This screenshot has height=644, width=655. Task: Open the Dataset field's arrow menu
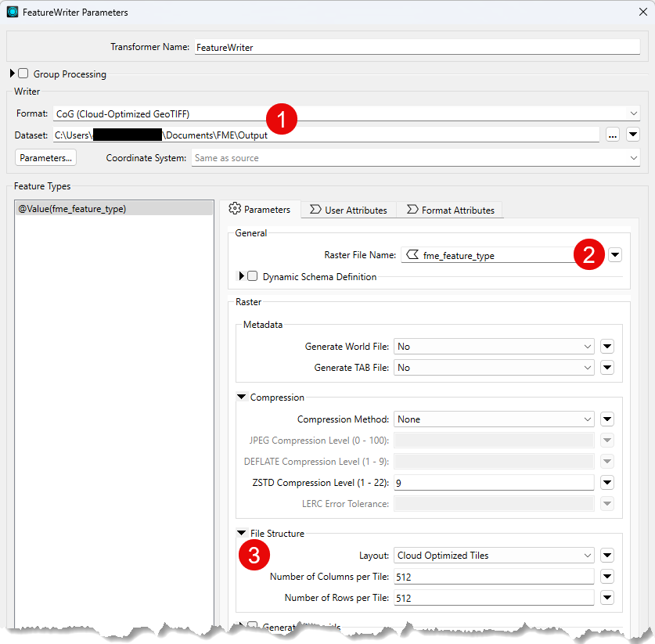tap(633, 135)
